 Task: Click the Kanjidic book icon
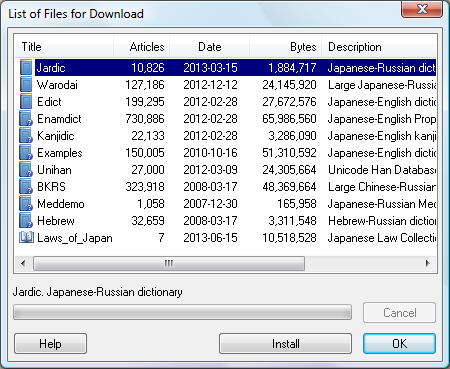26,136
